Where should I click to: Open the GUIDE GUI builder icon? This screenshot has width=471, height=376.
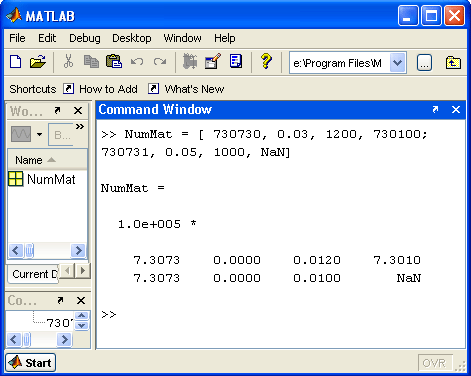pyautogui.click(x=213, y=62)
